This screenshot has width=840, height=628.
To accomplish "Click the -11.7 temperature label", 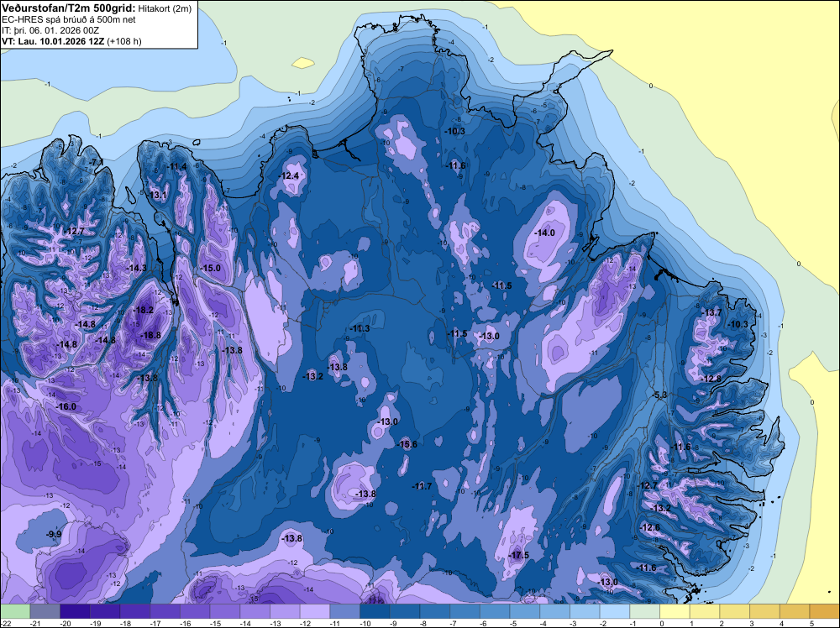I will 422,486.
